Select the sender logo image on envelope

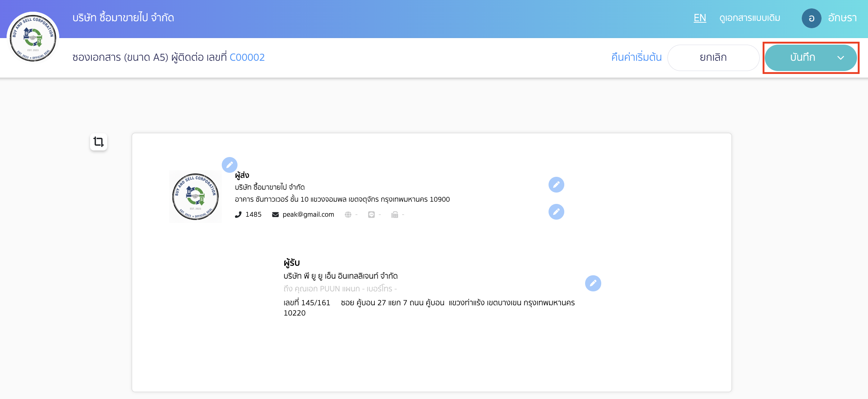point(195,197)
